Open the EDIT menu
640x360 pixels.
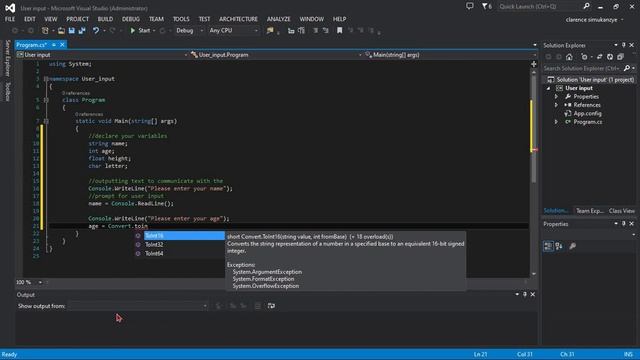(x=30, y=19)
